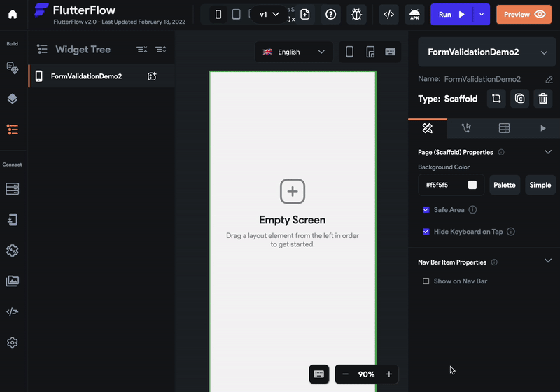Delete the page with the trash icon

pos(543,99)
